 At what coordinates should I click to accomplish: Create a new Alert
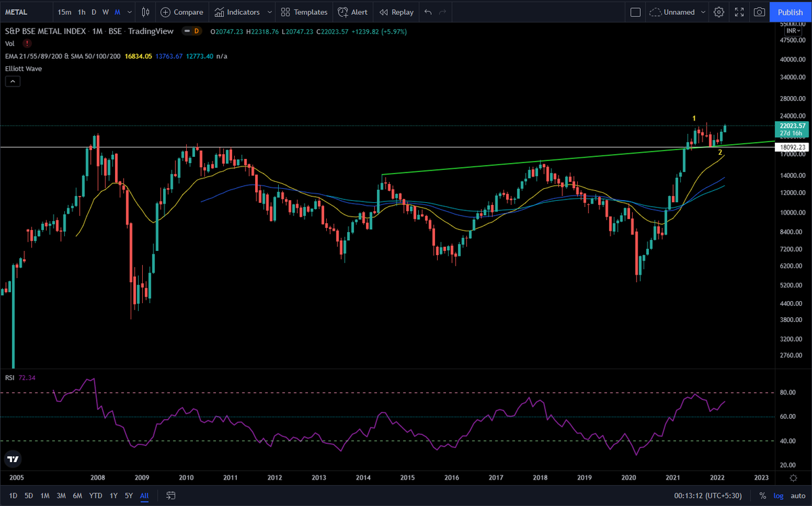pos(353,12)
